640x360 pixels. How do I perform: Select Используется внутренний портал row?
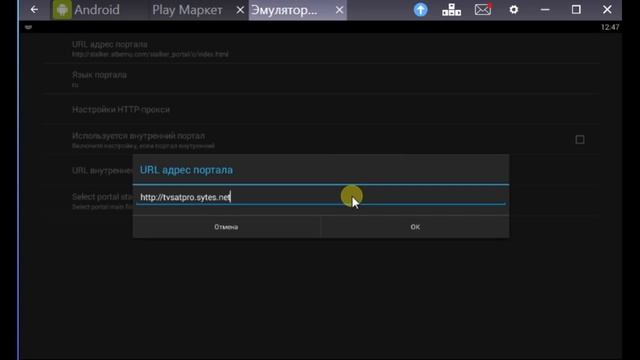(x=321, y=140)
